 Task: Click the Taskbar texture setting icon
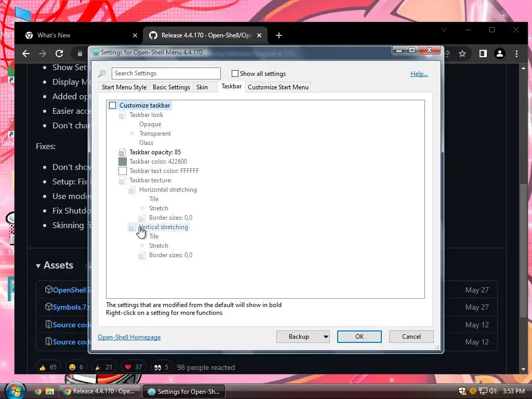point(122,180)
